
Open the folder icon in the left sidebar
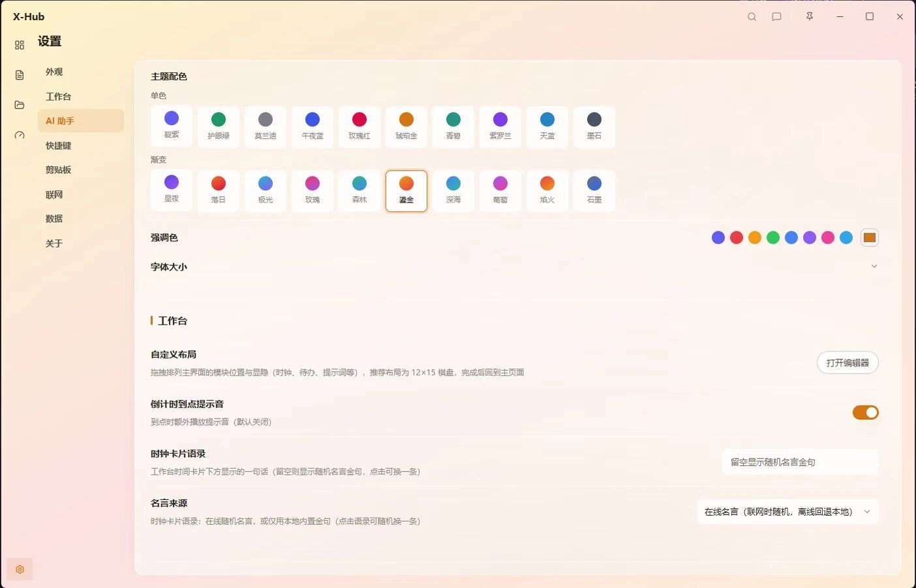pos(20,105)
